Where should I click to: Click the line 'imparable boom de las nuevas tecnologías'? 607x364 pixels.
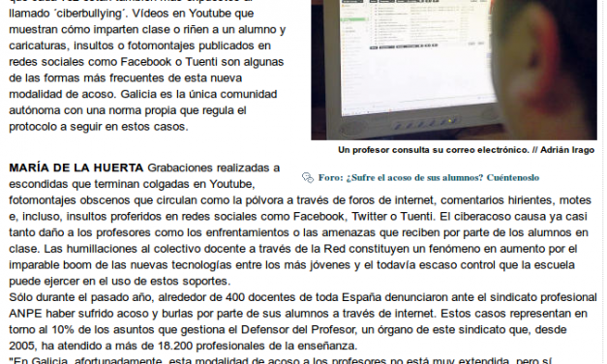pyautogui.click(x=292, y=265)
